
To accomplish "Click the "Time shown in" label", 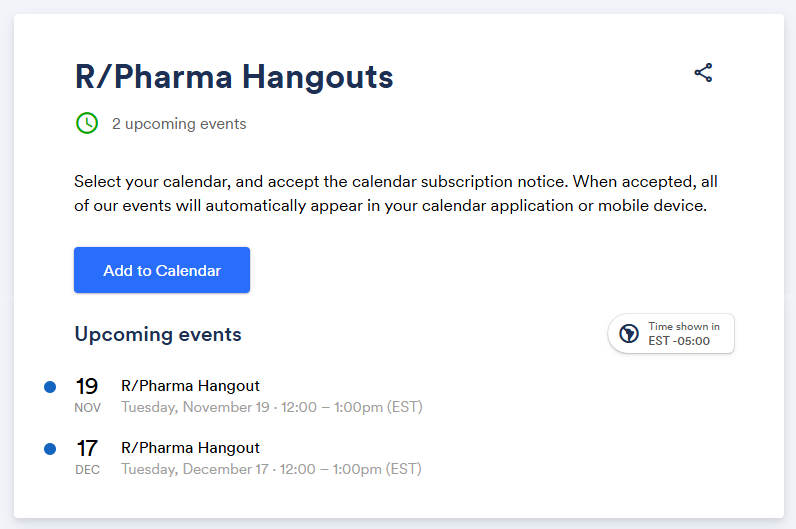I will point(684,327).
